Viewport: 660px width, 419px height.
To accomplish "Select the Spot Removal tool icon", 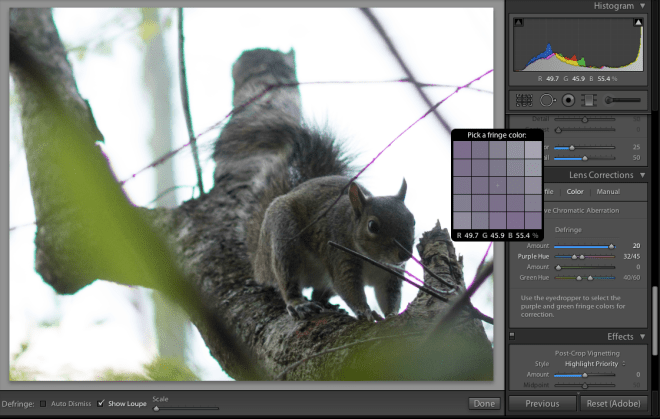I will (x=547, y=100).
